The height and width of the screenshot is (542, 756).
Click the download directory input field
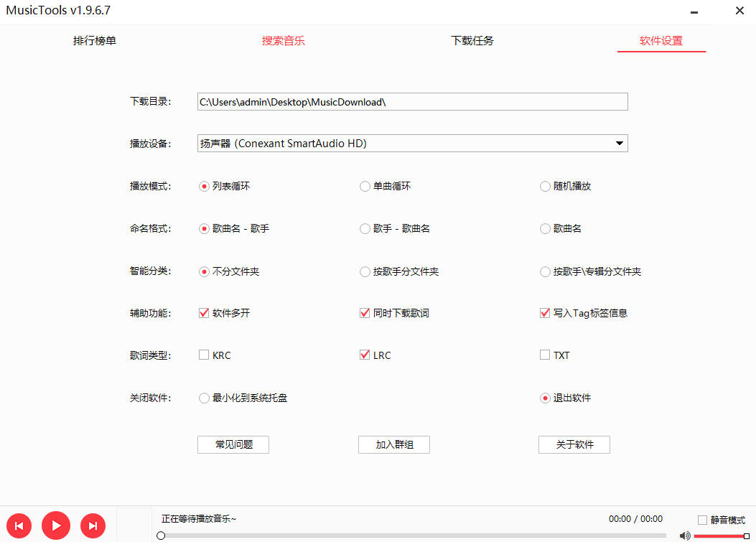(412, 101)
